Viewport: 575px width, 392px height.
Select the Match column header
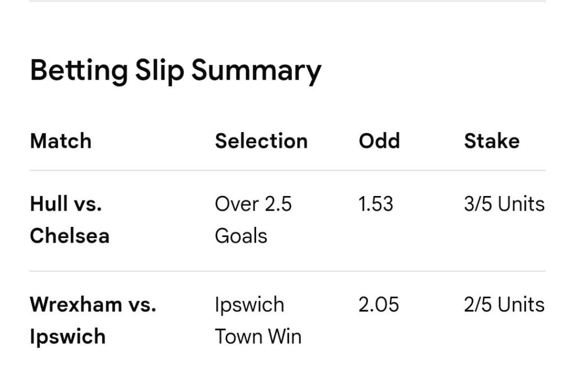coord(61,141)
